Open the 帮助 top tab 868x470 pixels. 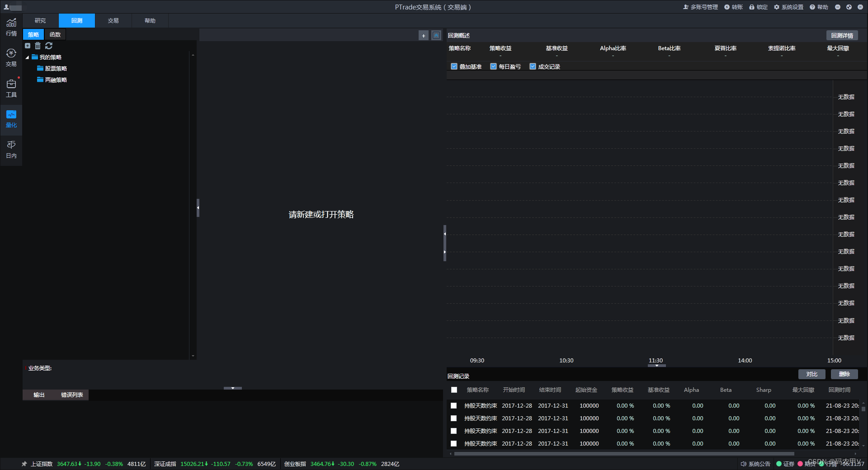coord(150,21)
